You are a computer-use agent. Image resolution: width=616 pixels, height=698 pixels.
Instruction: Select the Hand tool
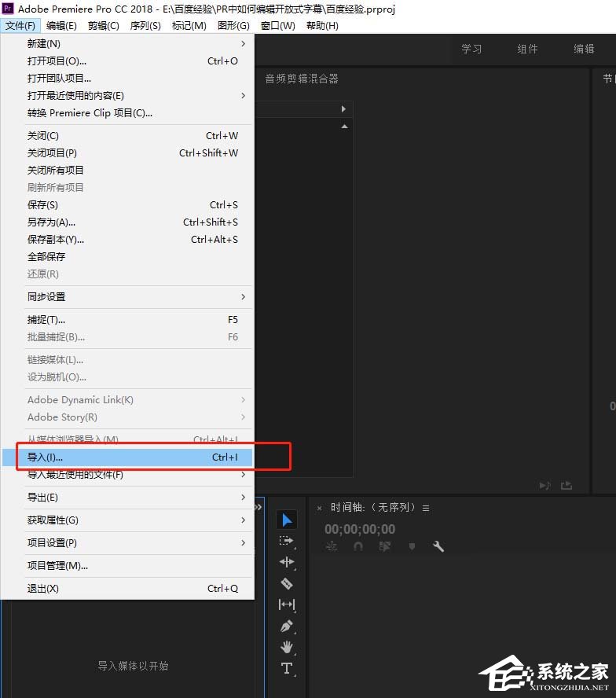pos(287,647)
